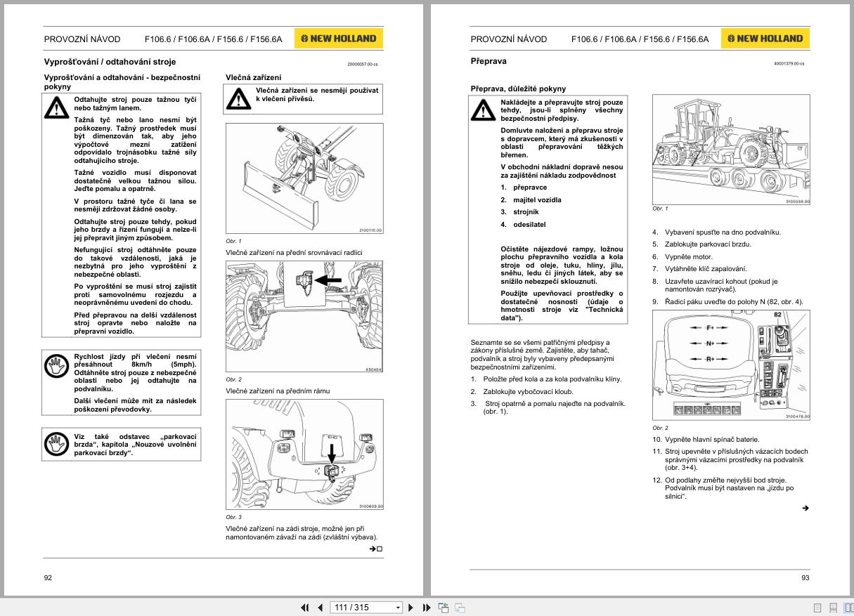The image size is (854, 616).
Task: Click 'PROVOZNÍ NÁVOD' header on page 92
Action: point(82,39)
